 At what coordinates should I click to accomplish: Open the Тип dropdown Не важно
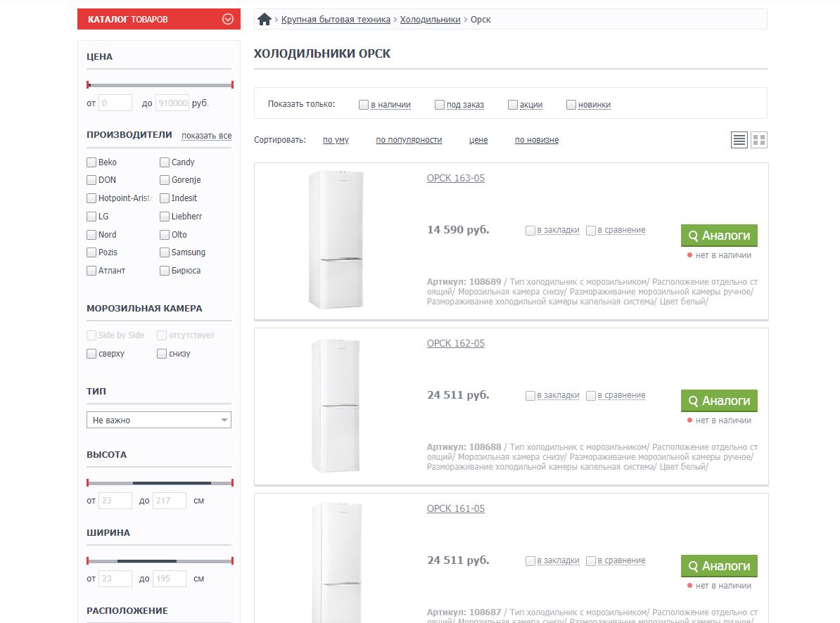158,420
